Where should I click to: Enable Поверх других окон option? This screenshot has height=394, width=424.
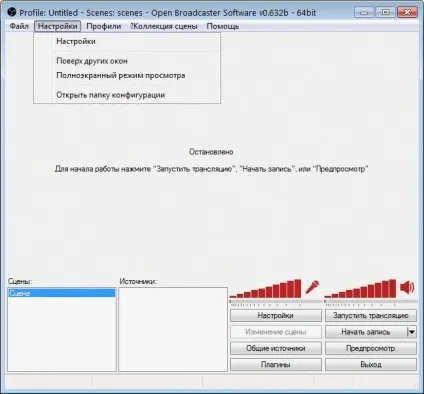click(127, 61)
